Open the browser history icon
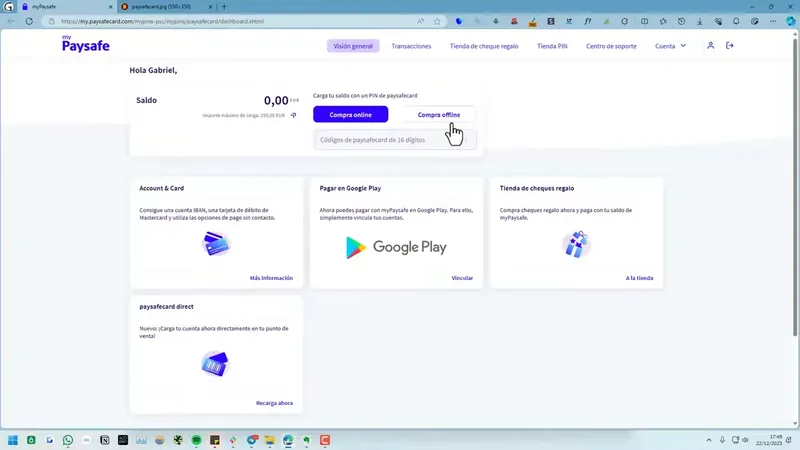 681,21
